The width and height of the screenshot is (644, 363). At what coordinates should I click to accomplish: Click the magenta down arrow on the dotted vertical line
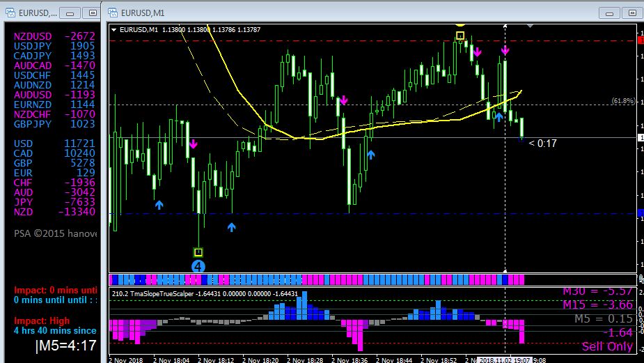pos(505,50)
